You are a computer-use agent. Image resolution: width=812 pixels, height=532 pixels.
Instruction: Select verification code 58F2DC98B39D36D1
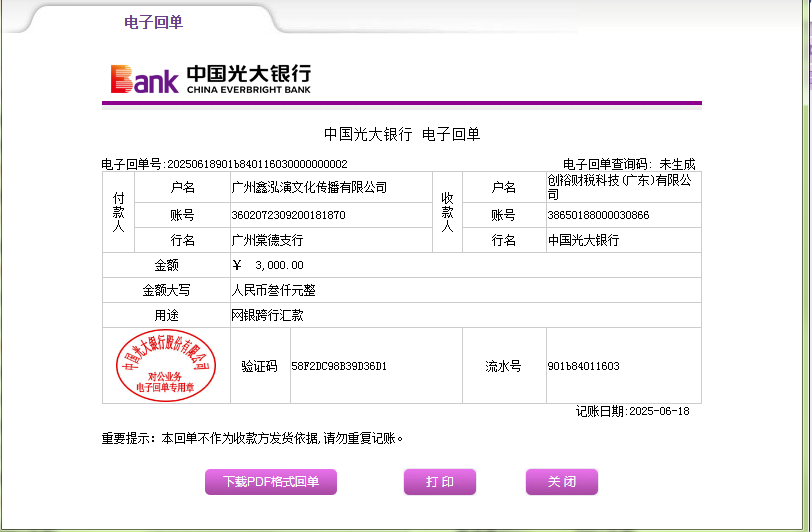point(339,366)
